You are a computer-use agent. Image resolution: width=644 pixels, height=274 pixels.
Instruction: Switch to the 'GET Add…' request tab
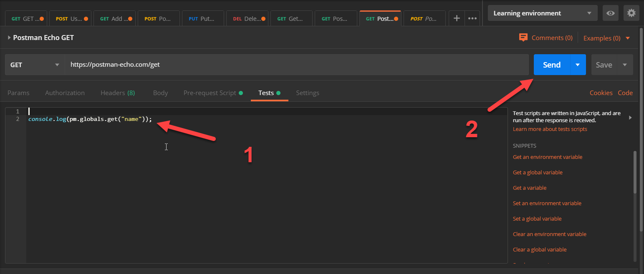click(x=115, y=18)
